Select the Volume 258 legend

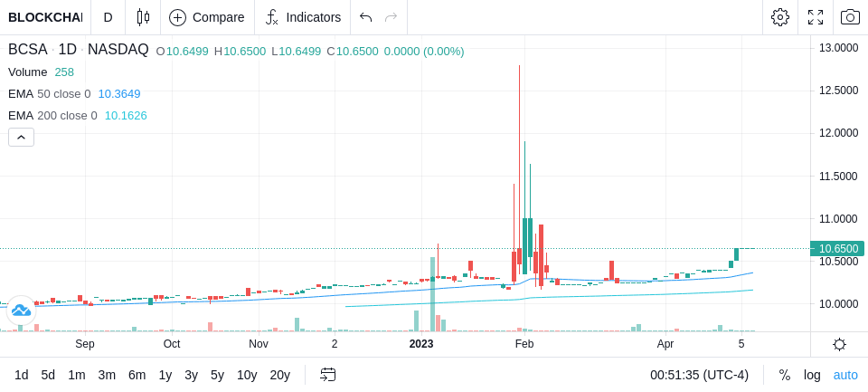coord(41,72)
